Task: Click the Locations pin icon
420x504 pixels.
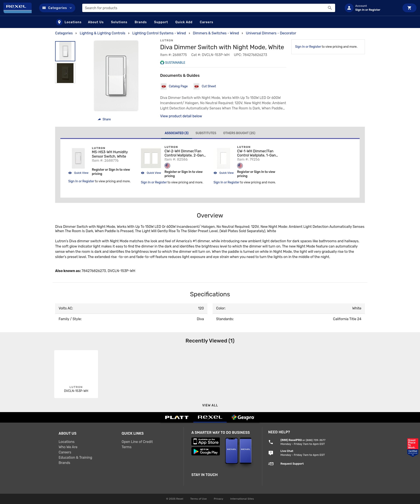Action: coord(59,22)
